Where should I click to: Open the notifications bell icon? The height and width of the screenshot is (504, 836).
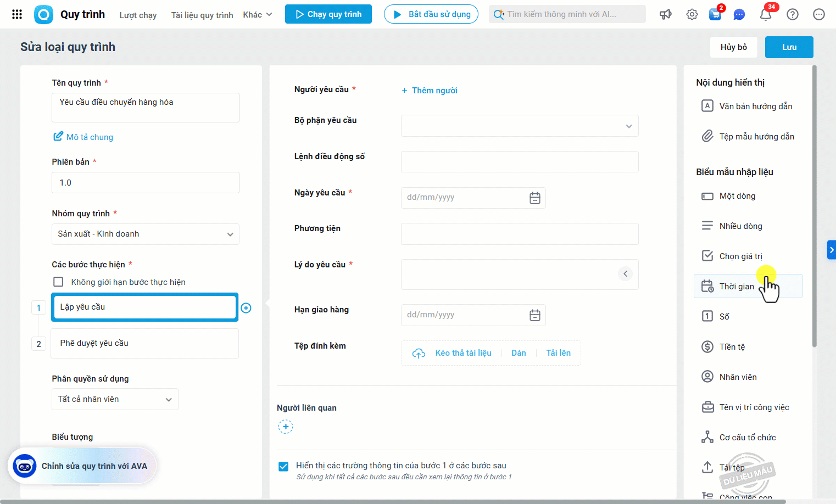point(766,14)
